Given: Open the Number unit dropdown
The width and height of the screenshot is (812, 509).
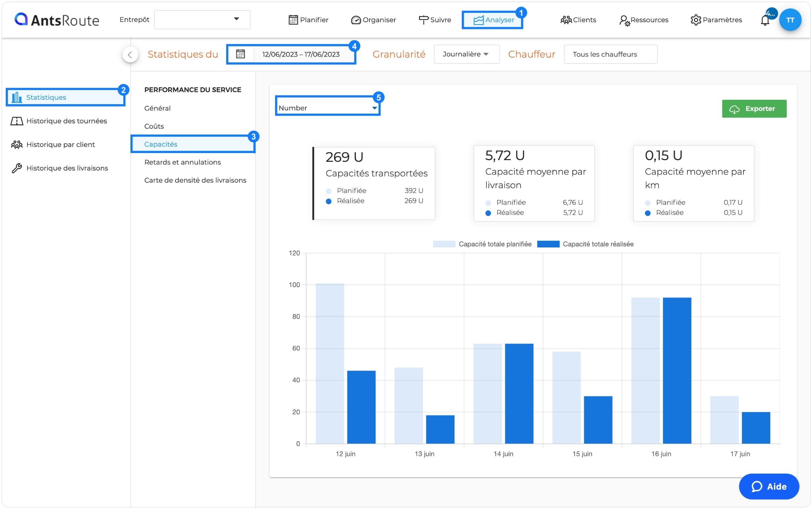Looking at the screenshot, I should [328, 108].
